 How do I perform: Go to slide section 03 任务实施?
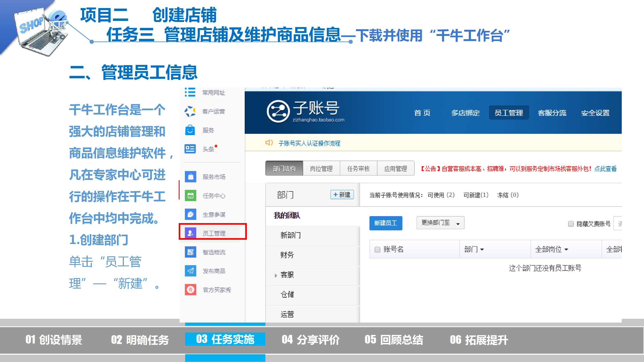(x=225, y=339)
